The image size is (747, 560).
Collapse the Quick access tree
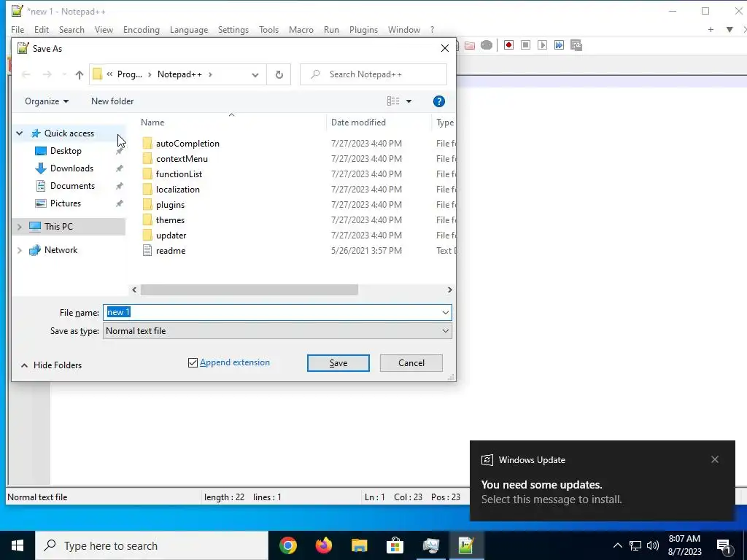(20, 133)
